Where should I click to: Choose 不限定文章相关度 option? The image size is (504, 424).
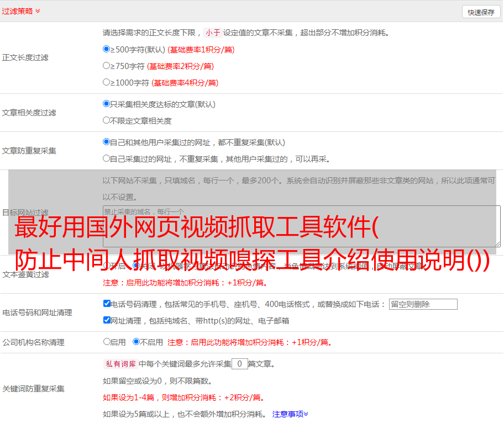(107, 120)
